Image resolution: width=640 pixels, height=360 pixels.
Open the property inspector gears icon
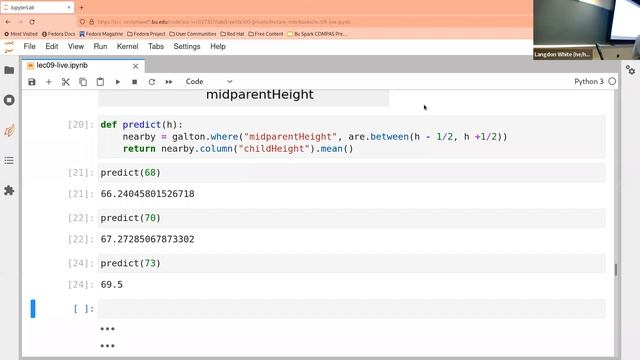tap(630, 70)
